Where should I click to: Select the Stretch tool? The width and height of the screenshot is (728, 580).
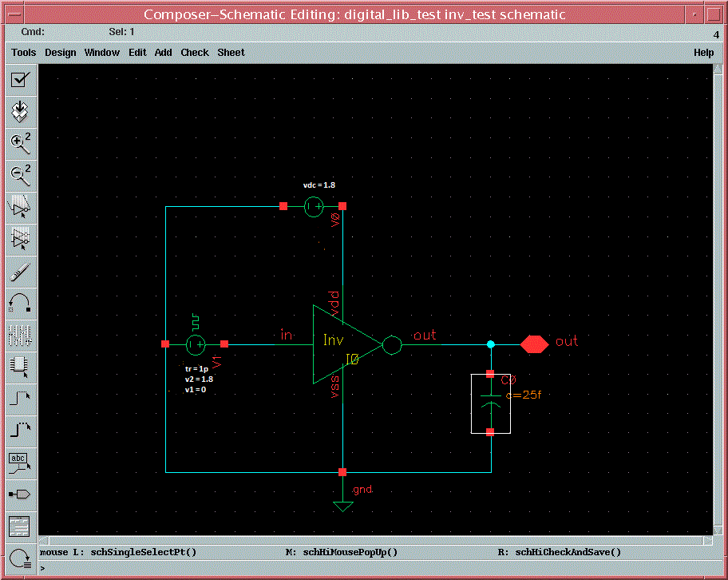(x=21, y=207)
